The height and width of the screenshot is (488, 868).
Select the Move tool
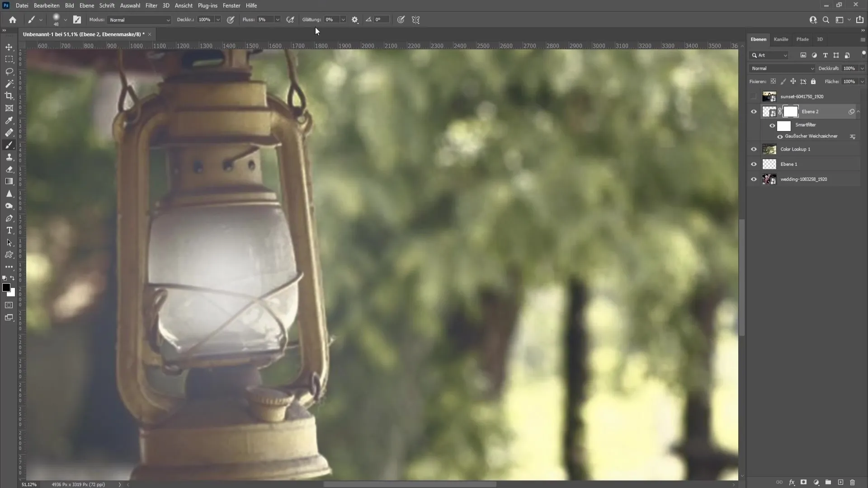click(x=9, y=47)
